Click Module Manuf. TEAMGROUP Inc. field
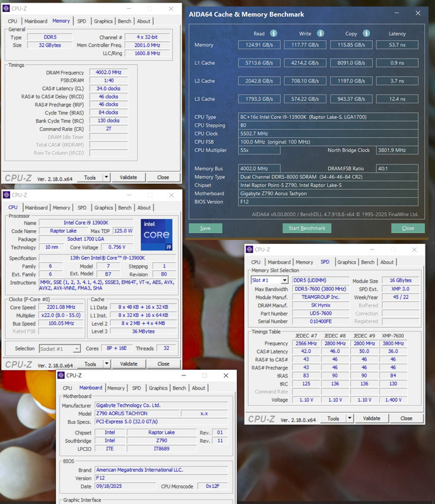The width and height of the screenshot is (435, 504). point(321,297)
